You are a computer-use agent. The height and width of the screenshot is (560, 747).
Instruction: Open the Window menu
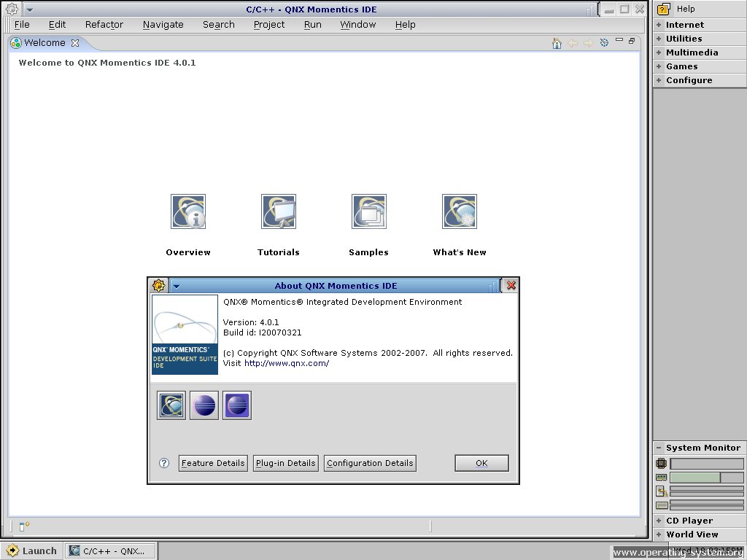pos(357,25)
